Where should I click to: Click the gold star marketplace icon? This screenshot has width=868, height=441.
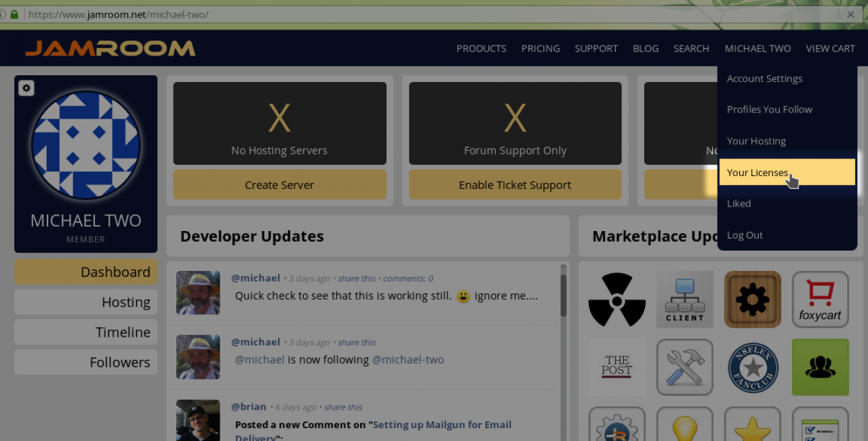pos(753,424)
